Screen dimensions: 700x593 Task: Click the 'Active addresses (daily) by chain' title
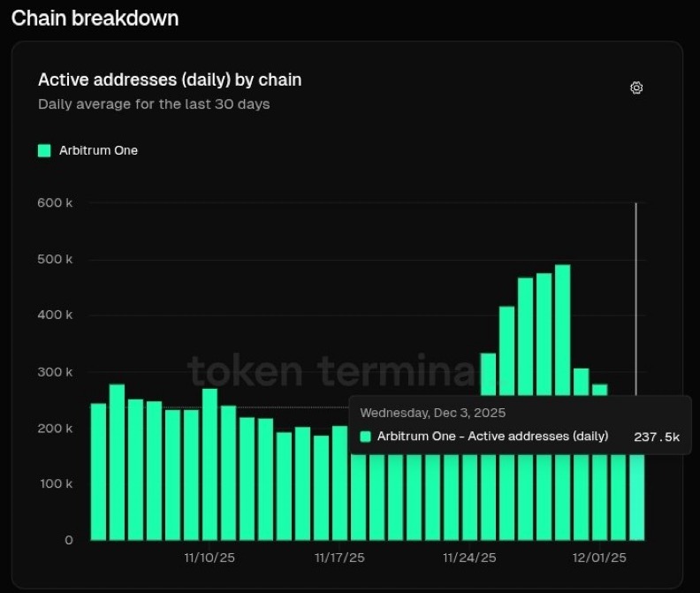coord(170,80)
